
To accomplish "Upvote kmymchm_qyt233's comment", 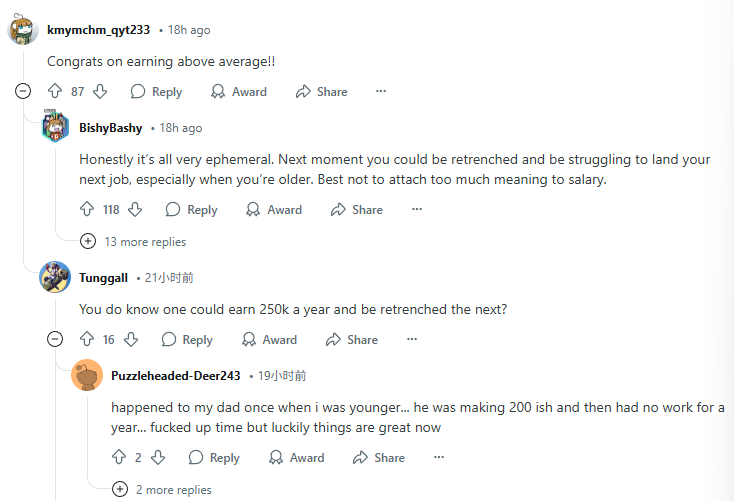I will click(x=55, y=91).
